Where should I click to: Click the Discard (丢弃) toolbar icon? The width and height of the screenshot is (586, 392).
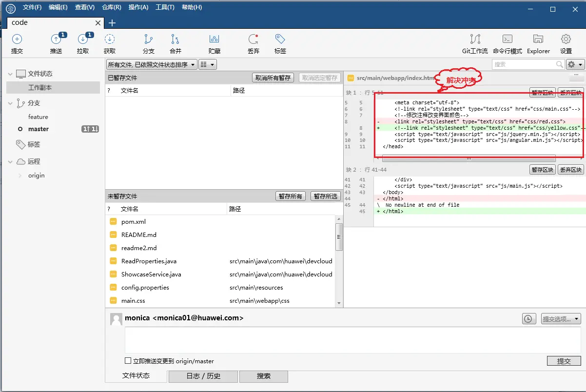(254, 39)
